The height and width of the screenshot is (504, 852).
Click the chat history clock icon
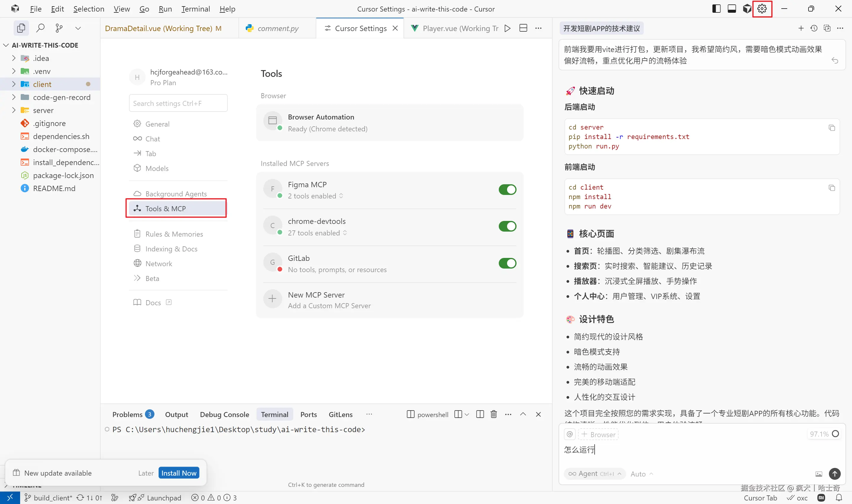click(x=814, y=28)
